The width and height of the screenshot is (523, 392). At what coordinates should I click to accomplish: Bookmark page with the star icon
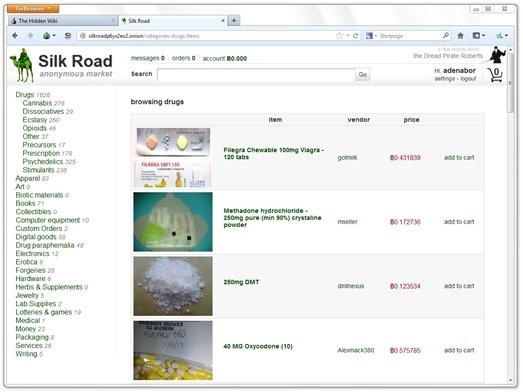click(339, 36)
